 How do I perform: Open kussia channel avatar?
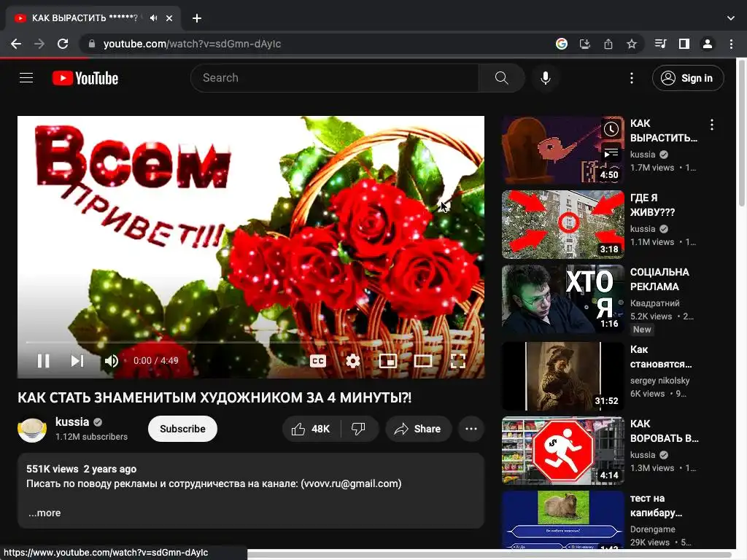(32, 429)
